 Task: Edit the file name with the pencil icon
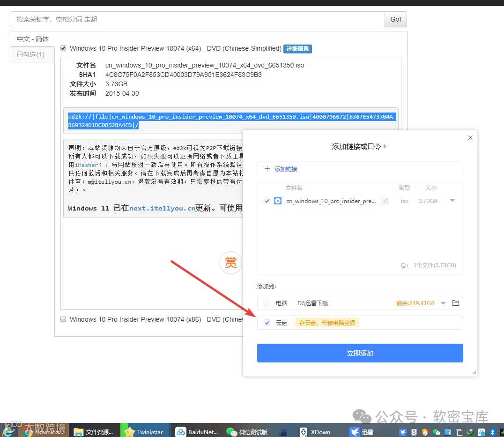point(385,201)
